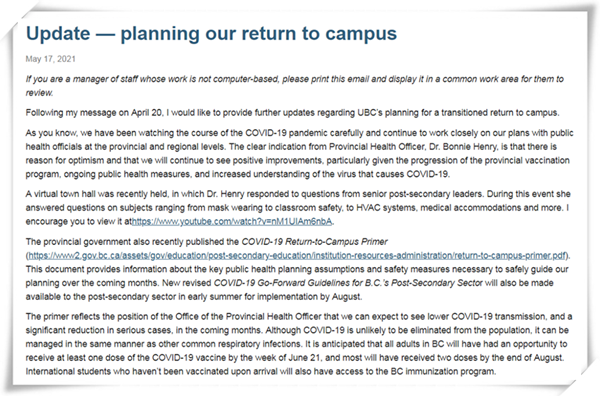
Task: Click the 'Following my message on April 20' sentence
Action: [x=292, y=113]
